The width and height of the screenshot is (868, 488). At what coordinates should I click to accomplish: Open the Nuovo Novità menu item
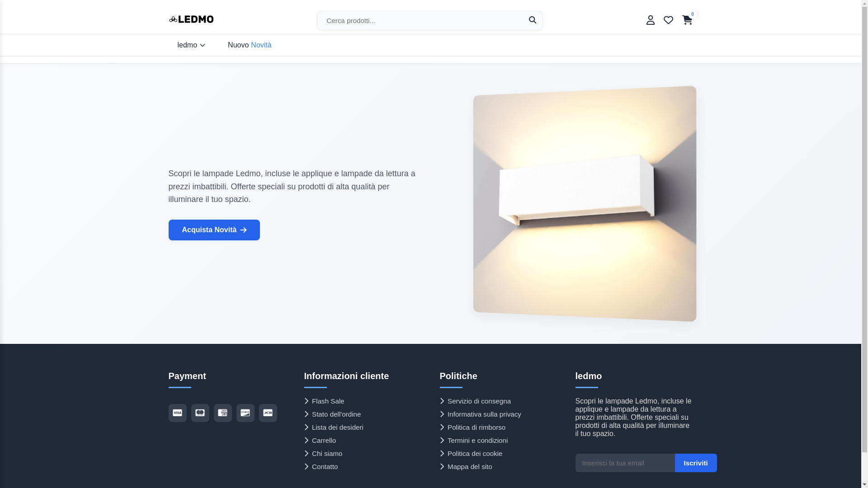[x=250, y=45]
